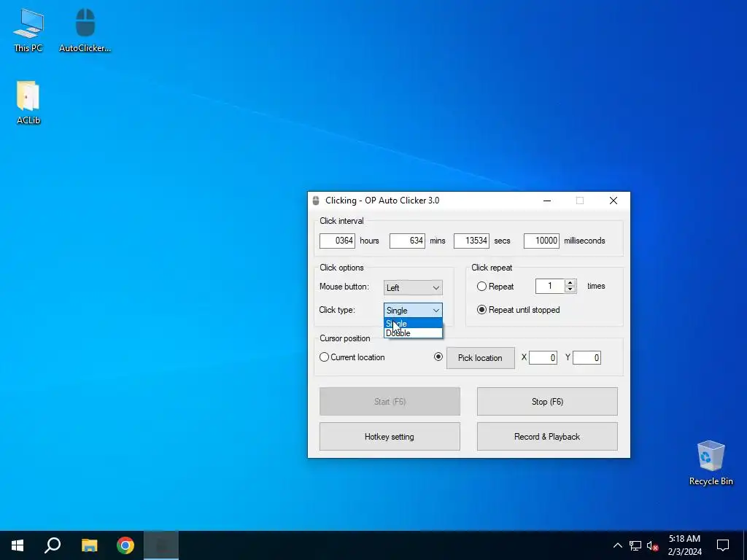Open Hotkey setting
The height and width of the screenshot is (560, 747).
pyautogui.click(x=390, y=436)
